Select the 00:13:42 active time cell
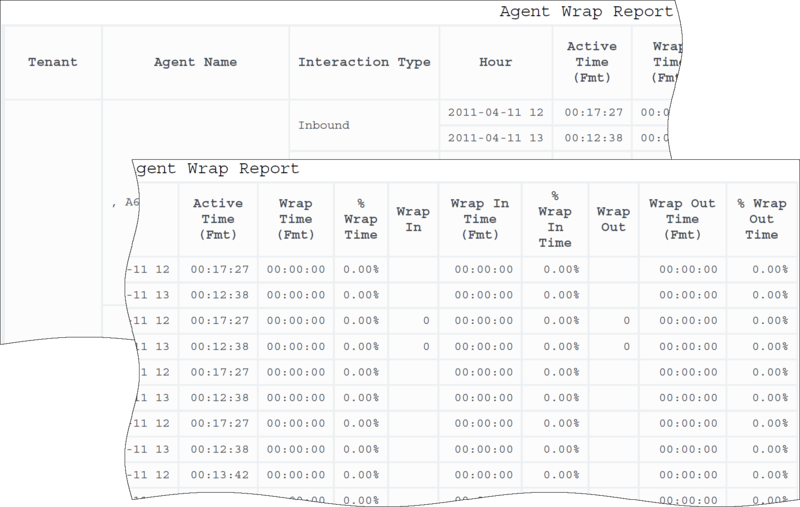 point(217,473)
